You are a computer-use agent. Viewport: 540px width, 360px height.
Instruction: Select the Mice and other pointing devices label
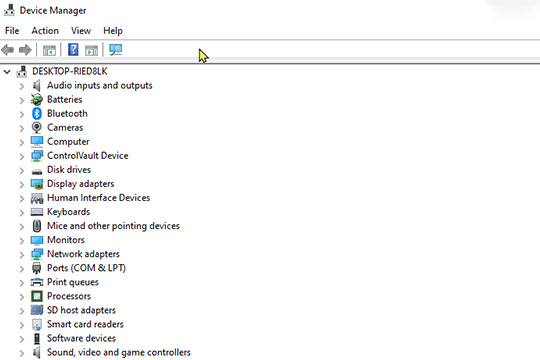113,226
